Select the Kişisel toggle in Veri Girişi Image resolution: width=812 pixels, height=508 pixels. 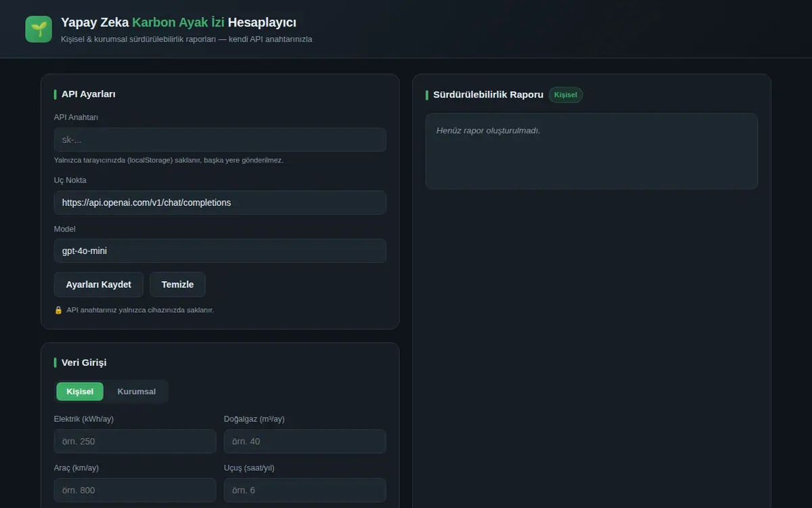(80, 391)
